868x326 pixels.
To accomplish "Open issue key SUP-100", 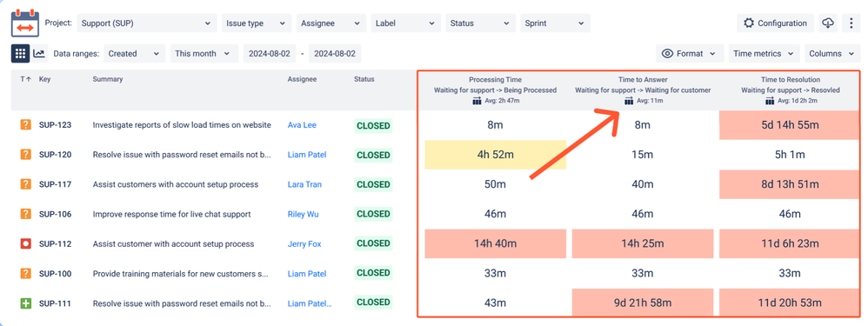I will (x=56, y=274).
